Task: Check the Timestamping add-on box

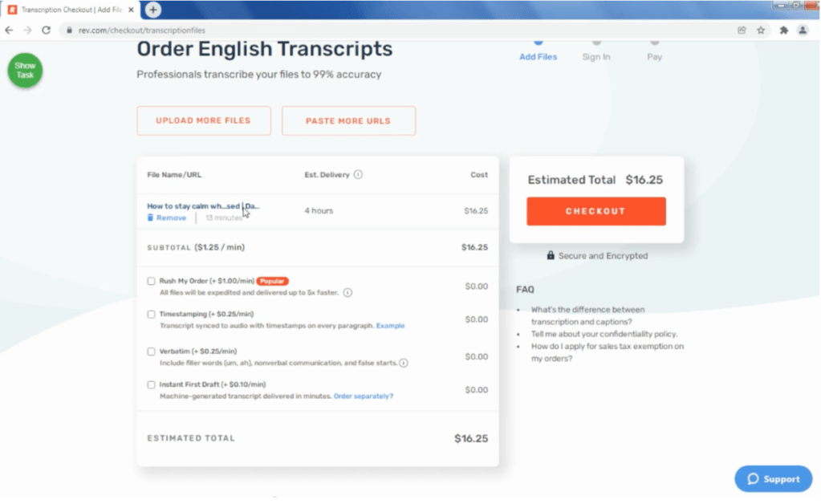Action: click(149, 313)
